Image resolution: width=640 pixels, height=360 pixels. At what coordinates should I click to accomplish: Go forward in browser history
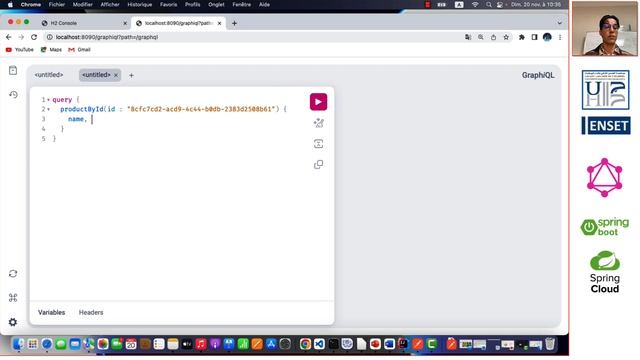click(21, 37)
